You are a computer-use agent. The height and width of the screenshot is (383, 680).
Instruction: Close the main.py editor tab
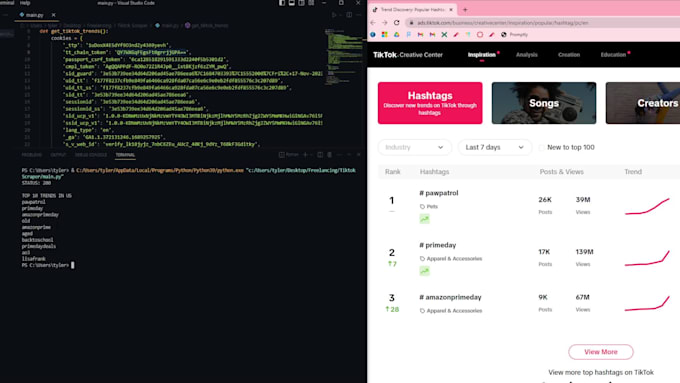53,15
